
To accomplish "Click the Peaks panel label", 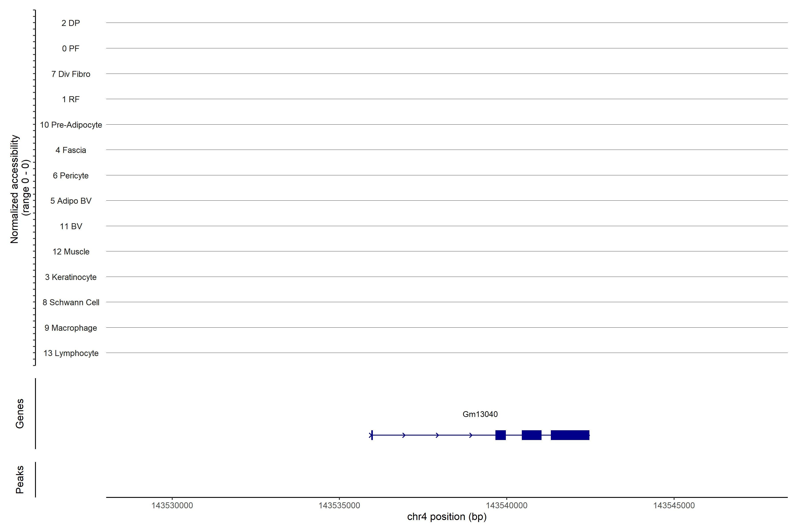I will coord(20,479).
